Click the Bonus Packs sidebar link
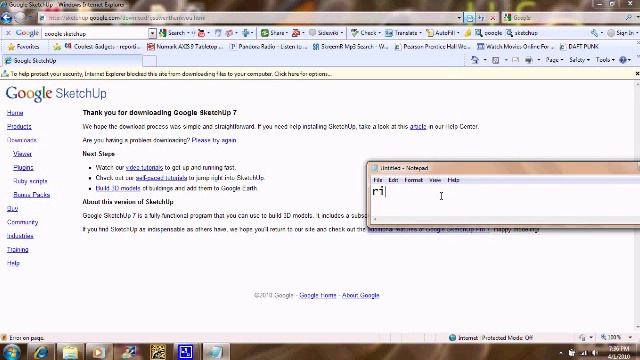The height and width of the screenshot is (360, 640). click(31, 195)
